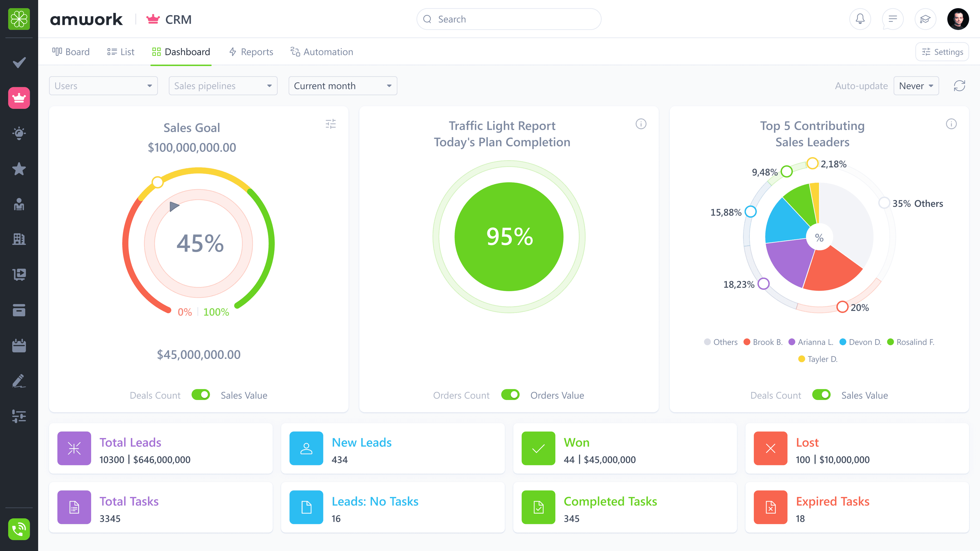Open the Auto-update Never dropdown
This screenshot has width=980, height=551.
[916, 86]
